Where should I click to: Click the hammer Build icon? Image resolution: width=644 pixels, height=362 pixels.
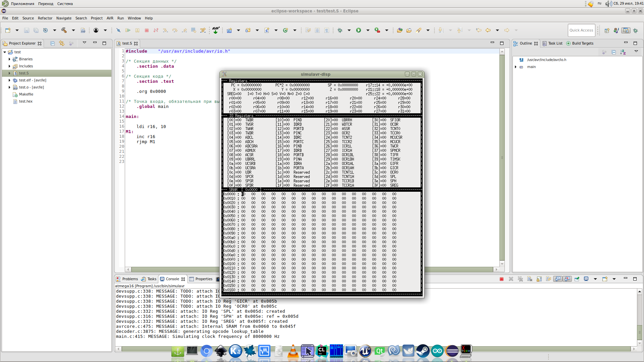click(64, 30)
